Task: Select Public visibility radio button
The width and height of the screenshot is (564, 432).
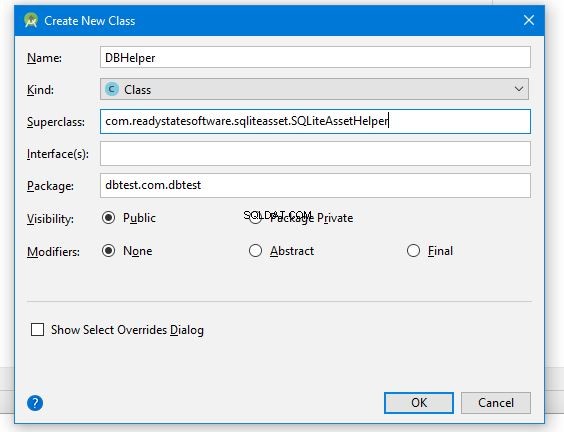Action: (108, 218)
